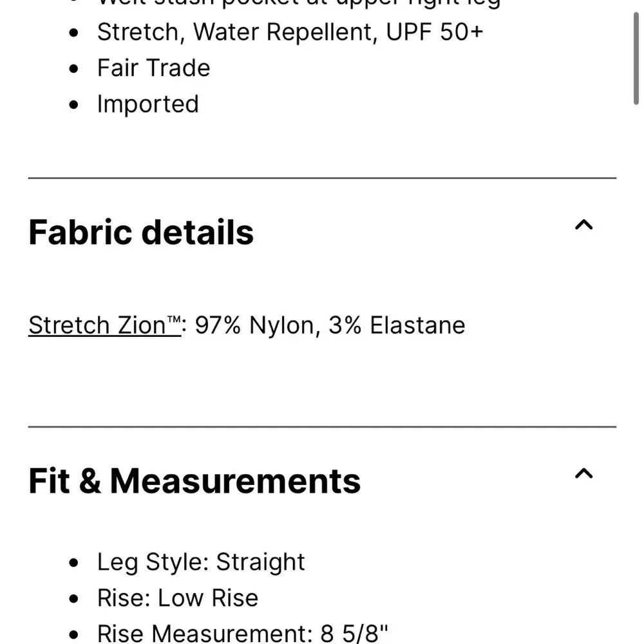Click the Stretch, Water Repellent, UPF 50+ text

[290, 32]
